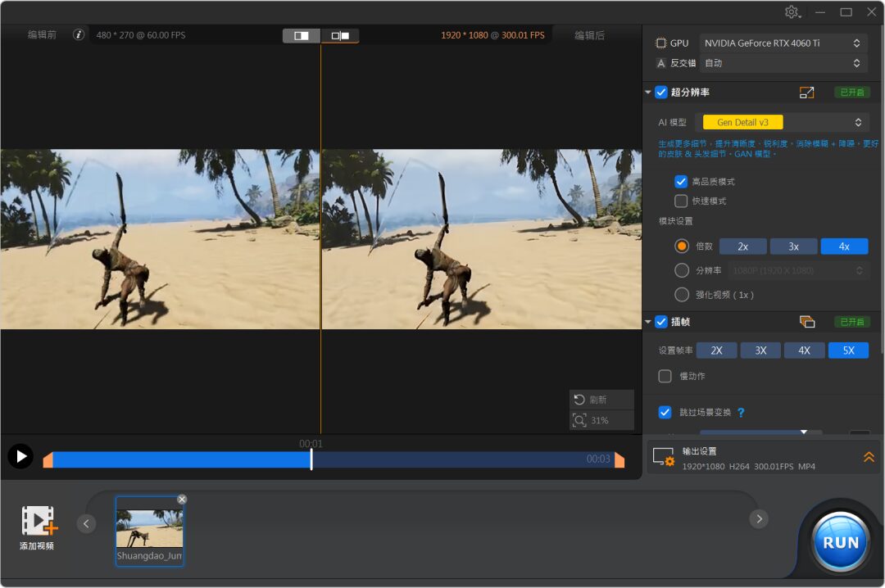Uncheck the high quality mode checkbox
The width and height of the screenshot is (885, 588).
(681, 182)
